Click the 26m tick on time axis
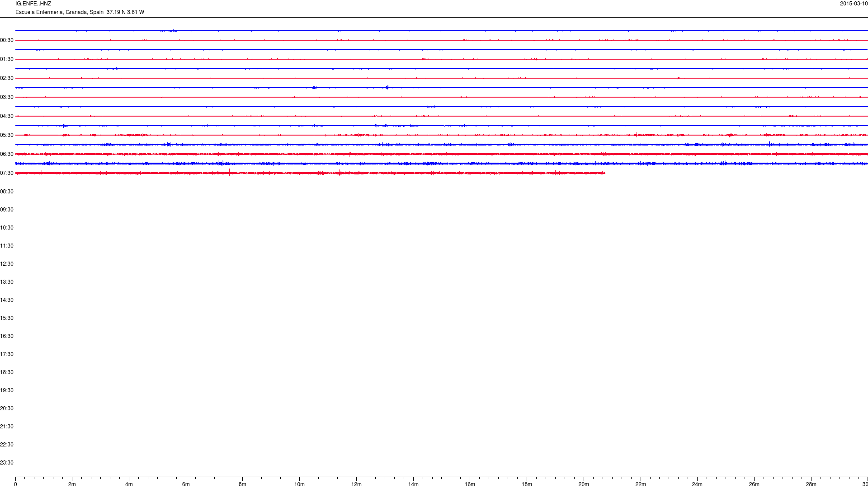Image resolution: width=868 pixels, height=488 pixels. pyautogui.click(x=754, y=484)
